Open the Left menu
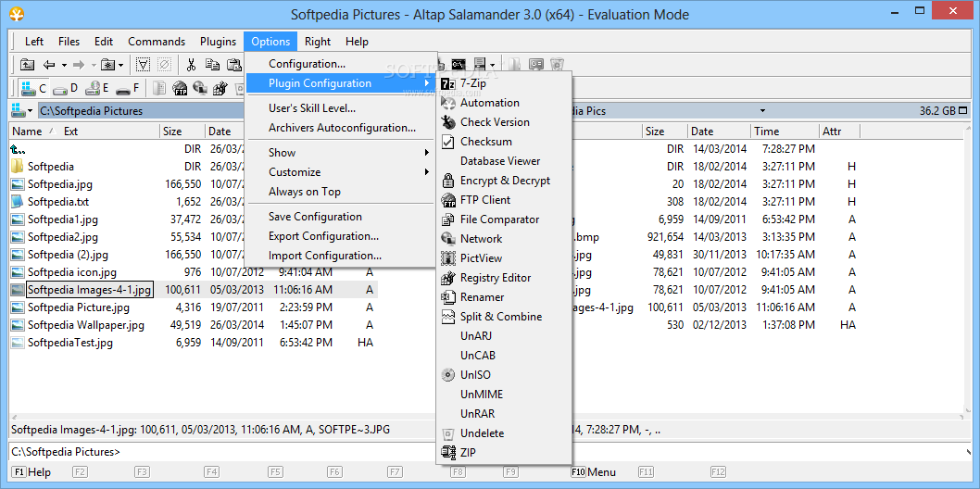The image size is (980, 489). tap(34, 42)
